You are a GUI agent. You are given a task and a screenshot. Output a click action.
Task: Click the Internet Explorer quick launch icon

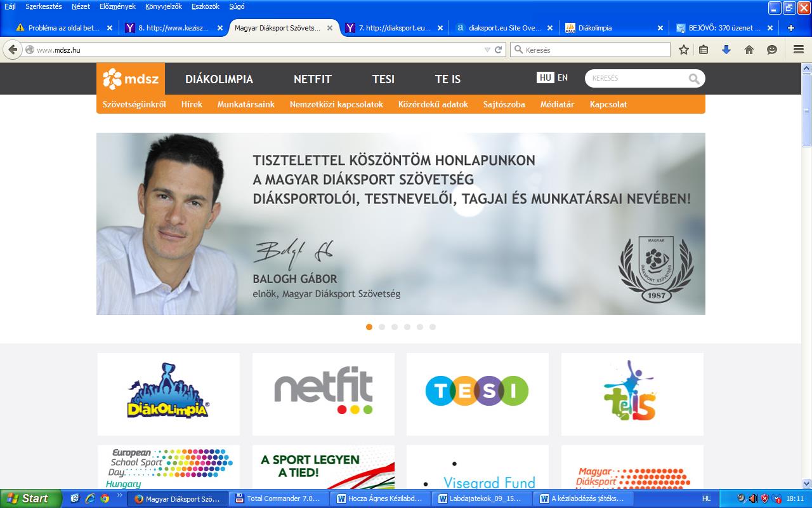coord(89,499)
